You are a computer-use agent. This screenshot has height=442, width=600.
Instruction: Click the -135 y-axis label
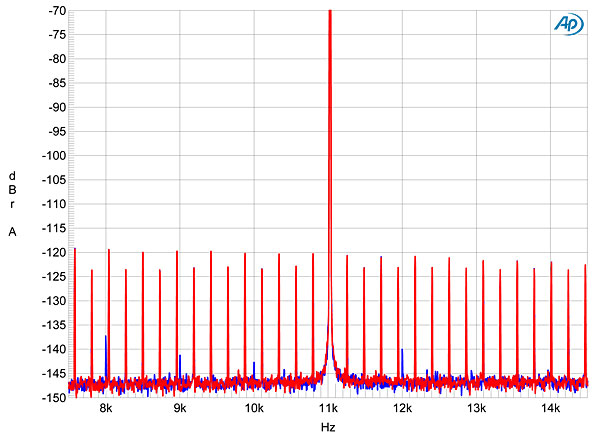coord(54,325)
